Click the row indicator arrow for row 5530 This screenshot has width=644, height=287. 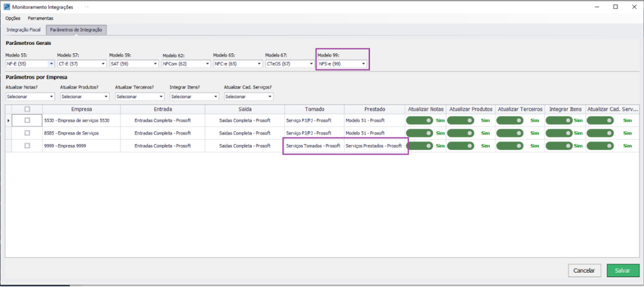(8, 120)
